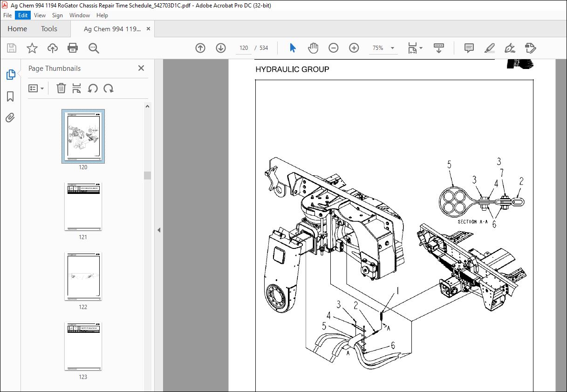Click the Print file icon

73,48
